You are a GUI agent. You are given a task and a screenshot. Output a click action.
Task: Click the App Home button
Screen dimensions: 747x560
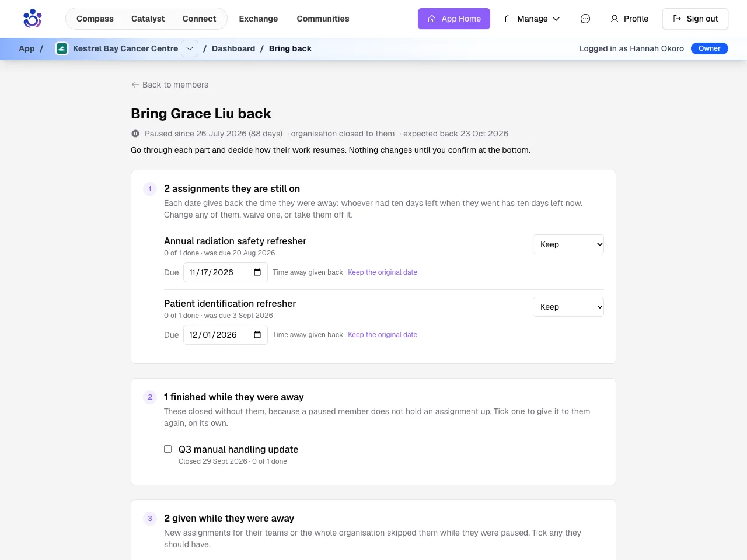click(x=454, y=19)
